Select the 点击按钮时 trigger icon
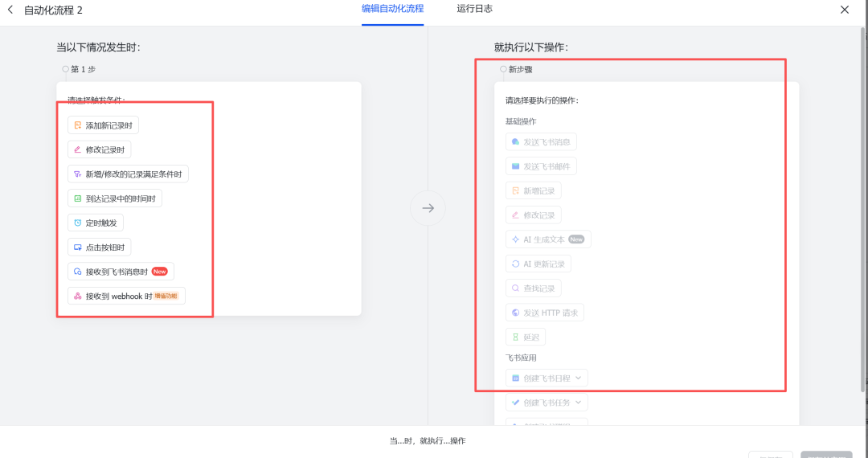Image resolution: width=868 pixels, height=458 pixels. tap(78, 247)
